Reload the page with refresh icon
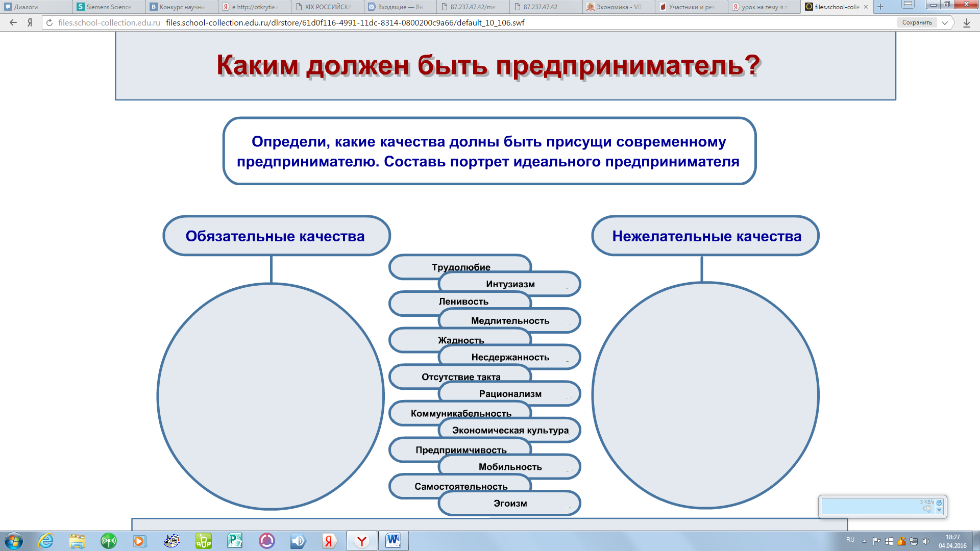Screen dimensions: 980x551 (50, 22)
